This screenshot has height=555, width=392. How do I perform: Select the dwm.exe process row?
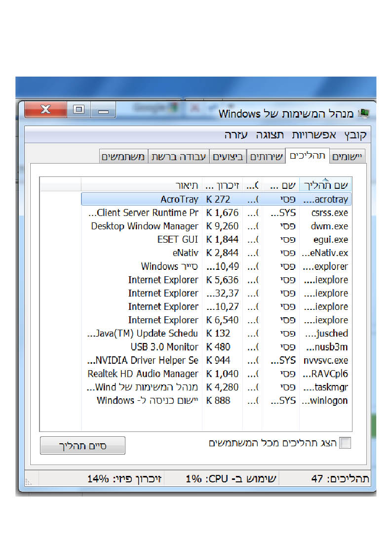click(x=216, y=226)
